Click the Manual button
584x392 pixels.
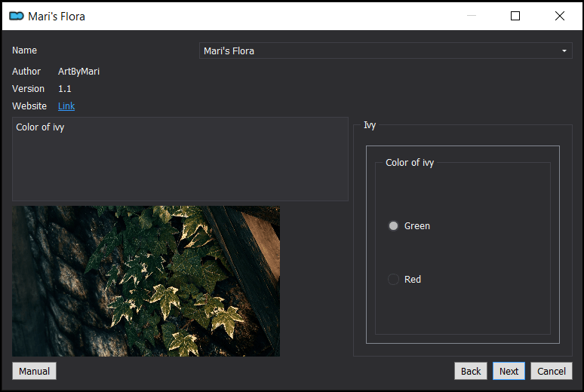pyautogui.click(x=34, y=371)
